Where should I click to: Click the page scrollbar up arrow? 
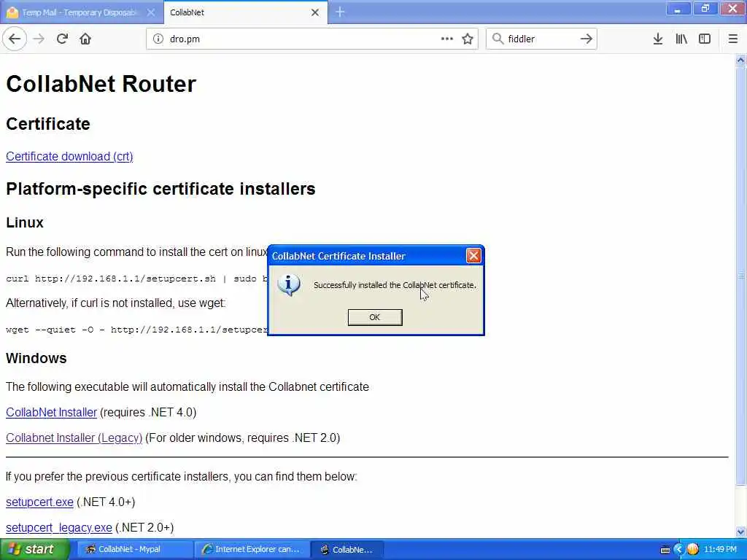740,60
